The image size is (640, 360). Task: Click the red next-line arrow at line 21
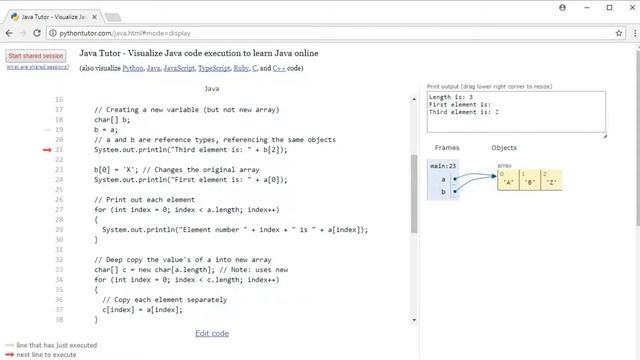(47, 150)
